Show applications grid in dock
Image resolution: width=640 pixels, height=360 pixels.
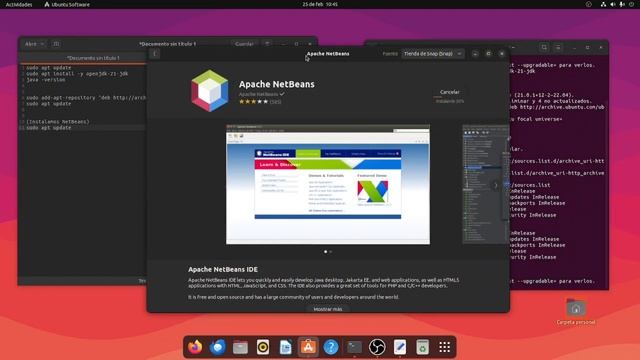point(445,347)
